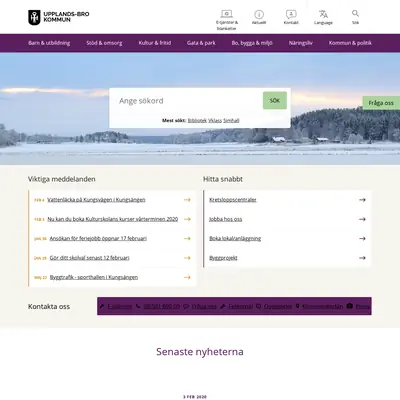The height and width of the screenshot is (400, 400).
Task: Click Synpunkter link in contact bar
Action: [x=278, y=306]
